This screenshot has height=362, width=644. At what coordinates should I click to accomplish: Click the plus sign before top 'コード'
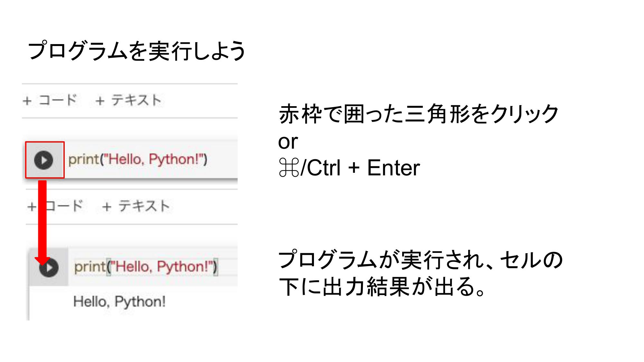click(27, 101)
